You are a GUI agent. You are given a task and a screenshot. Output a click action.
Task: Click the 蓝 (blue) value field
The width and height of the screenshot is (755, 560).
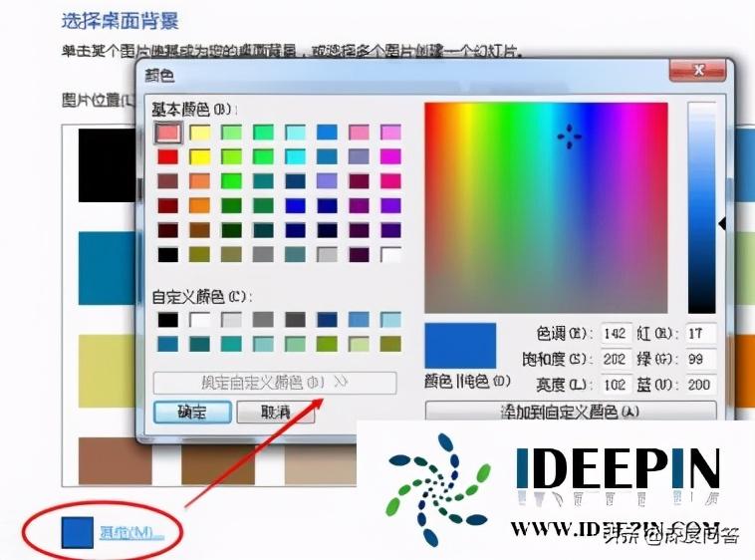tap(700, 385)
